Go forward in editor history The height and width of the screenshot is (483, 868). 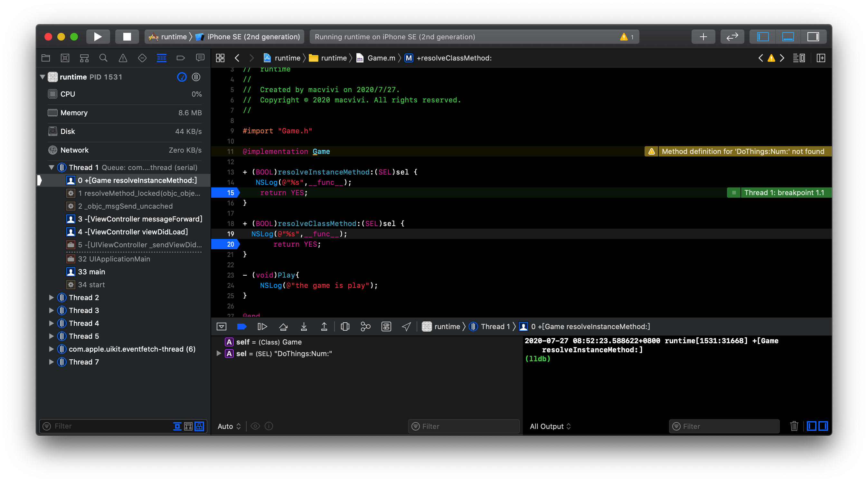[251, 58]
